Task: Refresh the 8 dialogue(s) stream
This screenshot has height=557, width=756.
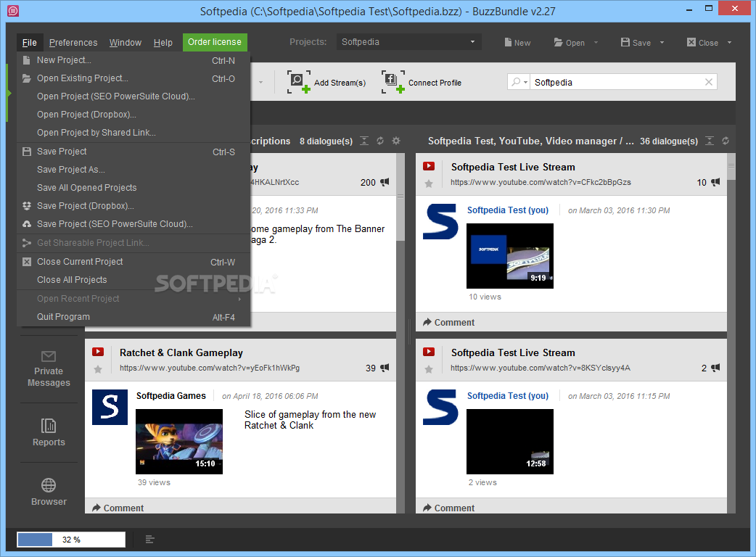Action: pyautogui.click(x=380, y=141)
